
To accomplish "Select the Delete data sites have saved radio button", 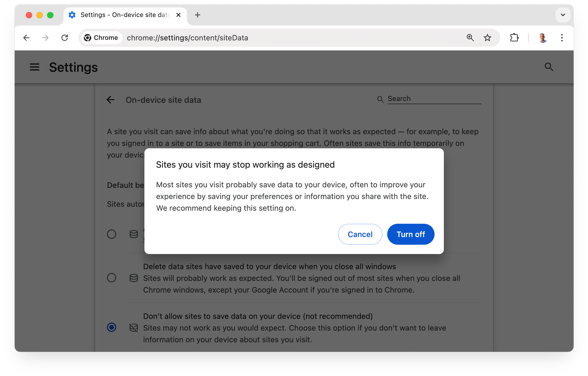I will 111,278.
